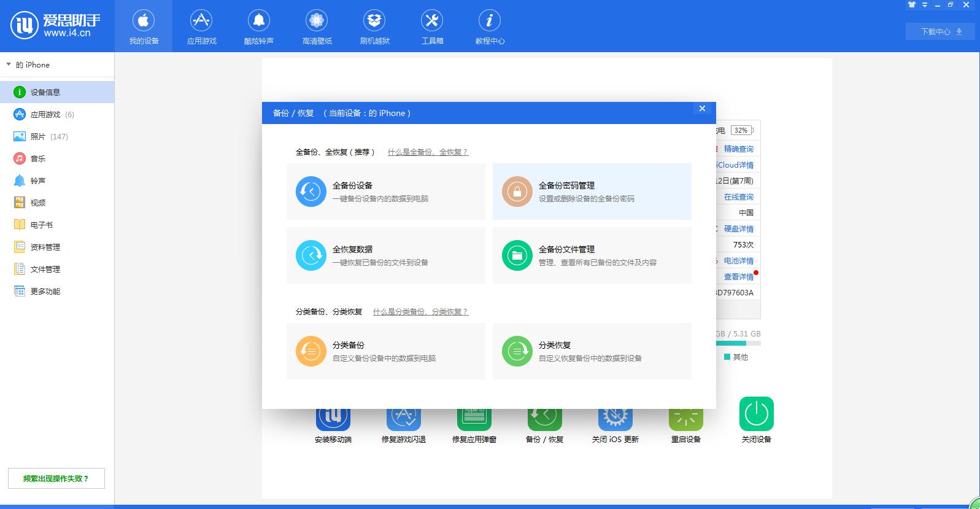980x509 pixels.
Task: Open 资料管理 in sidebar
Action: point(57,247)
